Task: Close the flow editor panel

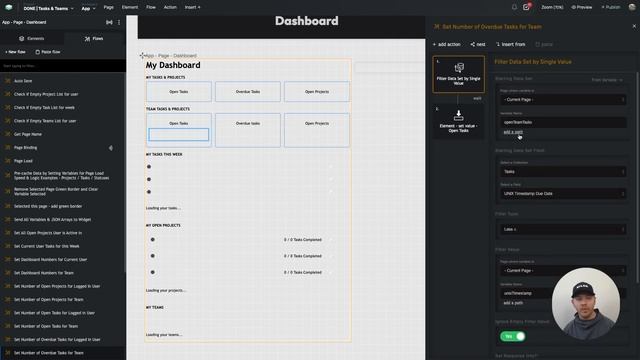Action: tap(634, 26)
